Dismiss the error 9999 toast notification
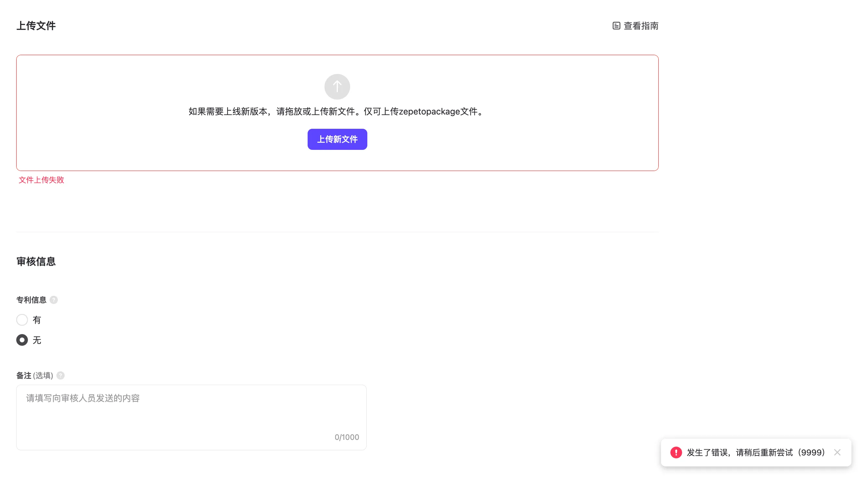This screenshot has width=868, height=482. pos(837,452)
